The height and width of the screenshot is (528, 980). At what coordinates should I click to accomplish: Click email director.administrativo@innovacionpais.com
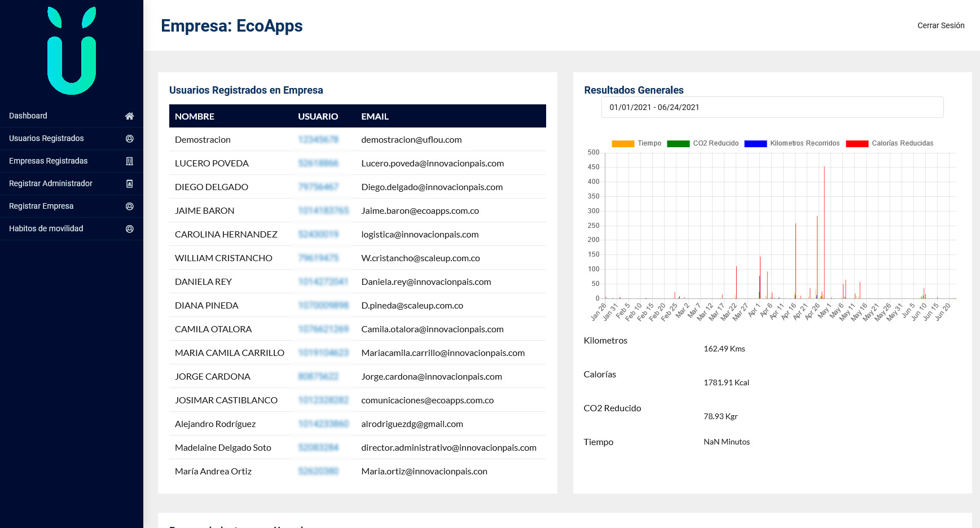[x=449, y=447]
